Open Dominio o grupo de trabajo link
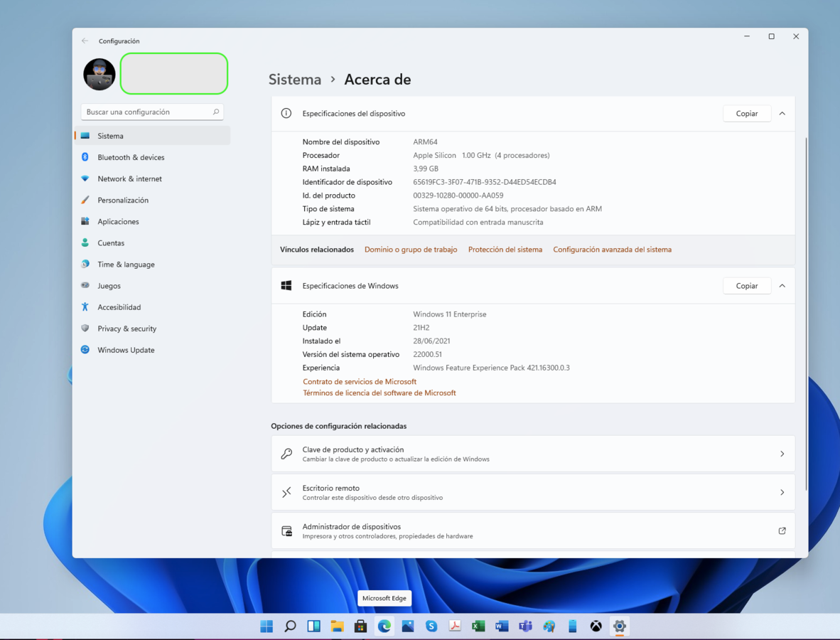840x640 pixels. tap(411, 250)
